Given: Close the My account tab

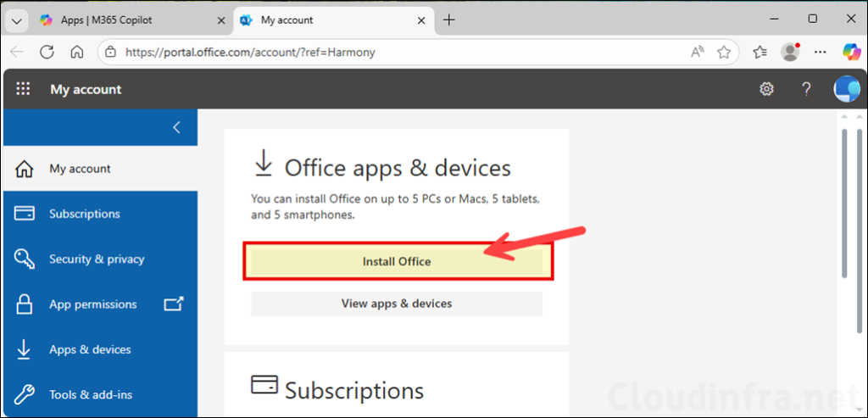Looking at the screenshot, I should pos(420,20).
